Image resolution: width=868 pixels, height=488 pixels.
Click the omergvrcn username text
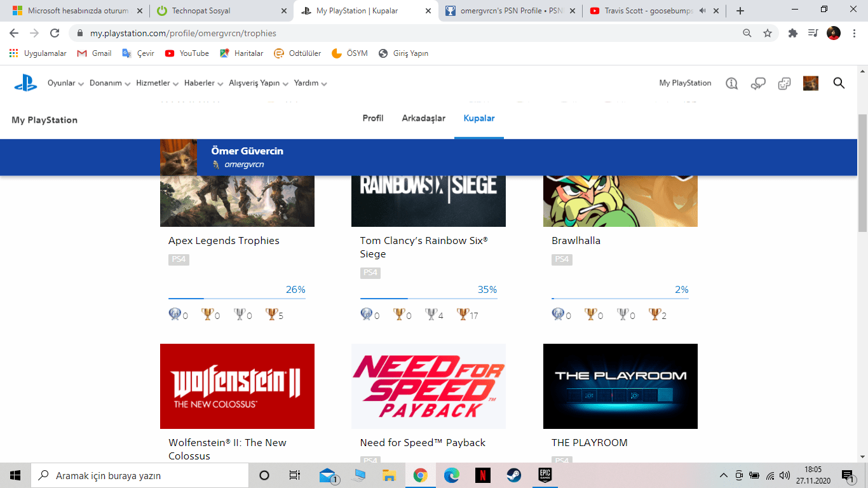point(244,165)
